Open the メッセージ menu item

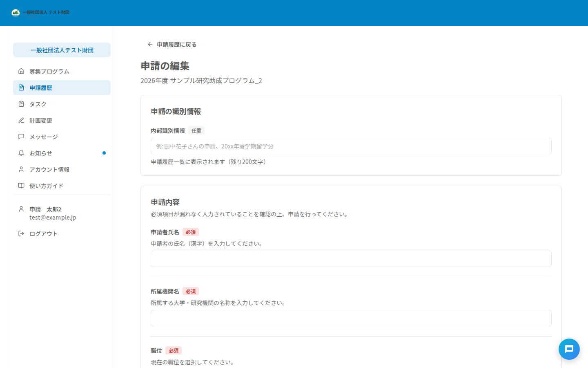62,137
